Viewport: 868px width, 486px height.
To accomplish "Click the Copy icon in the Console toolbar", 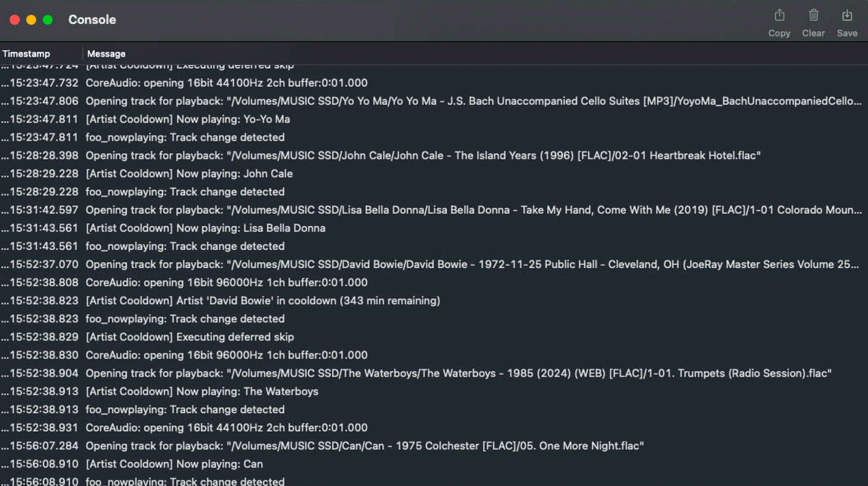I will pyautogui.click(x=779, y=16).
